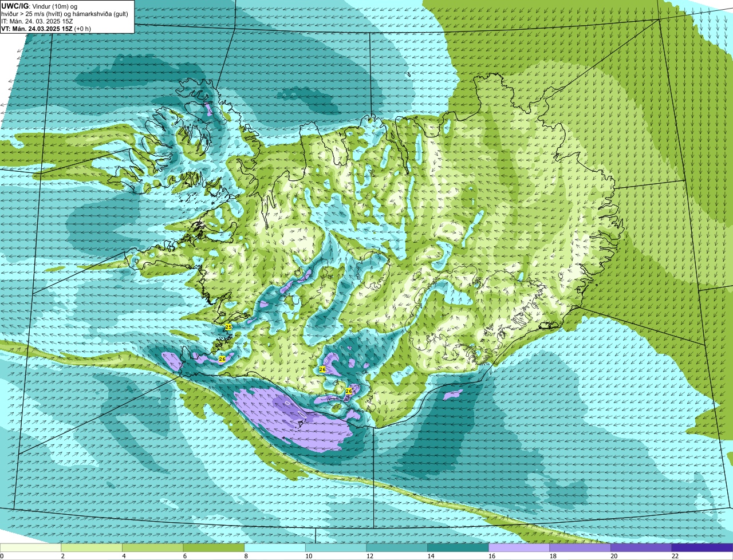Screen dimensions: 733x560
Task: Click the legend scale label "18"
Action: pos(553,556)
